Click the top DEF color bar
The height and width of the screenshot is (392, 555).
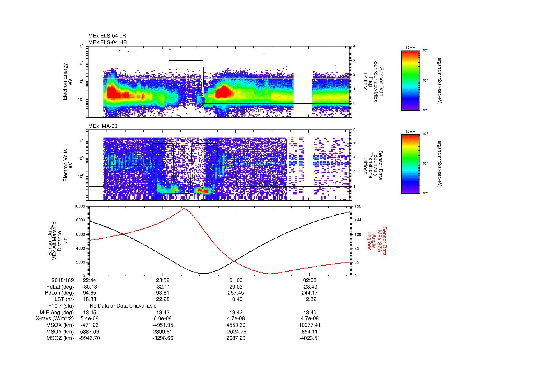tap(410, 80)
